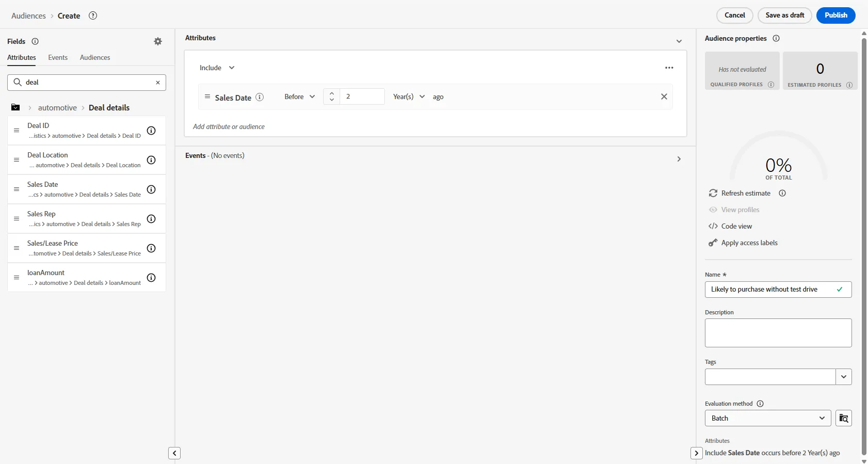Show info for Sales Rep field

click(151, 219)
